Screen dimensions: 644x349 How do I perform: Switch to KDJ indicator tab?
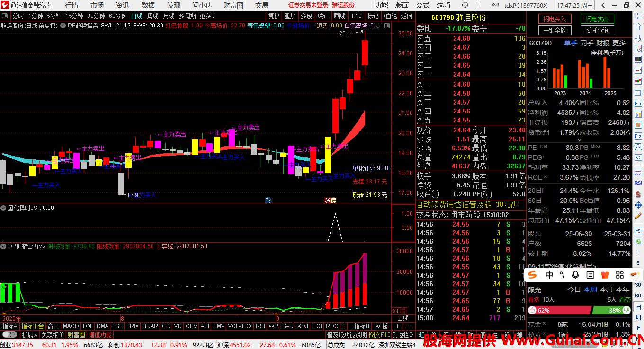(x=303, y=326)
